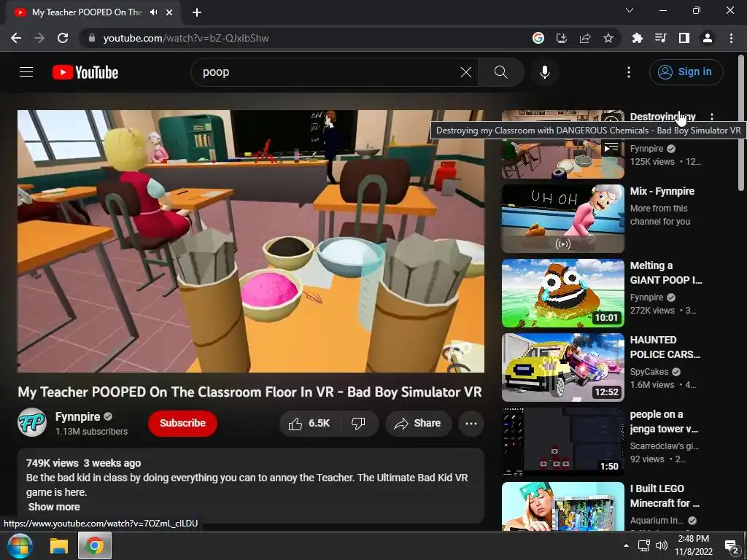The image size is (747, 560).
Task: Dislike the video with thumbs-down icon
Action: pyautogui.click(x=359, y=424)
